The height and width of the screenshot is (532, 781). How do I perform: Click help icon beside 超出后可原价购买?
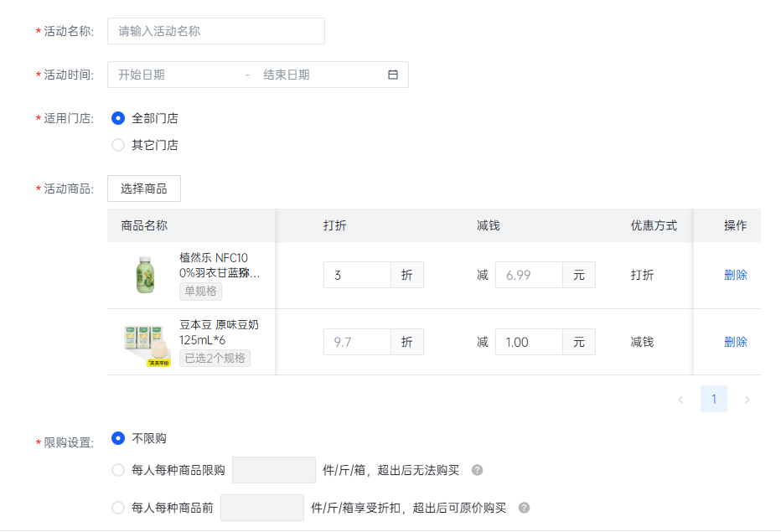tap(524, 508)
